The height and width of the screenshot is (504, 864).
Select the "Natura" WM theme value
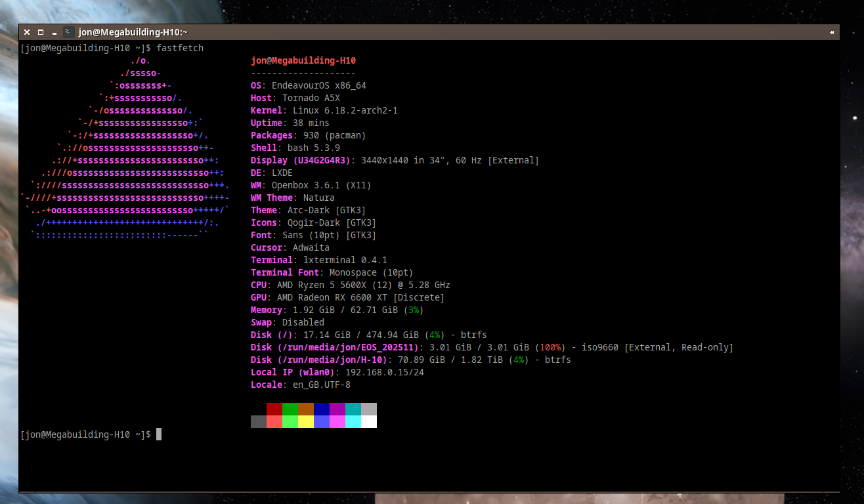(x=319, y=198)
